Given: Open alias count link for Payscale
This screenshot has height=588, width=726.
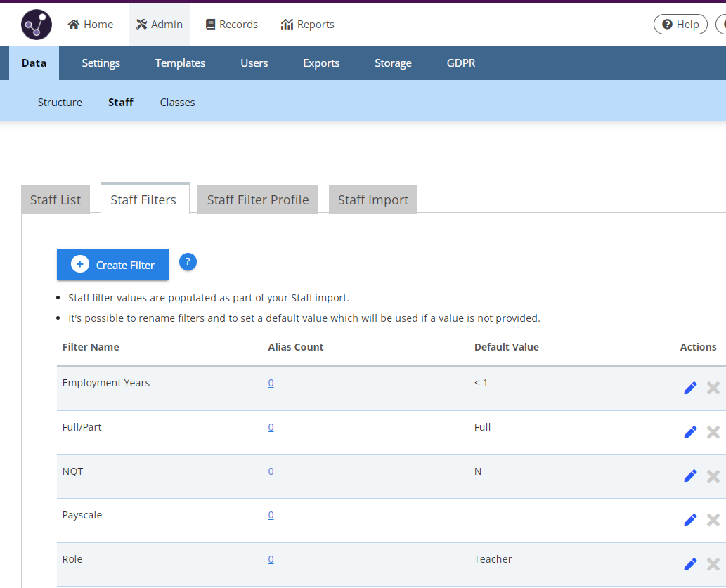Looking at the screenshot, I should click(271, 515).
